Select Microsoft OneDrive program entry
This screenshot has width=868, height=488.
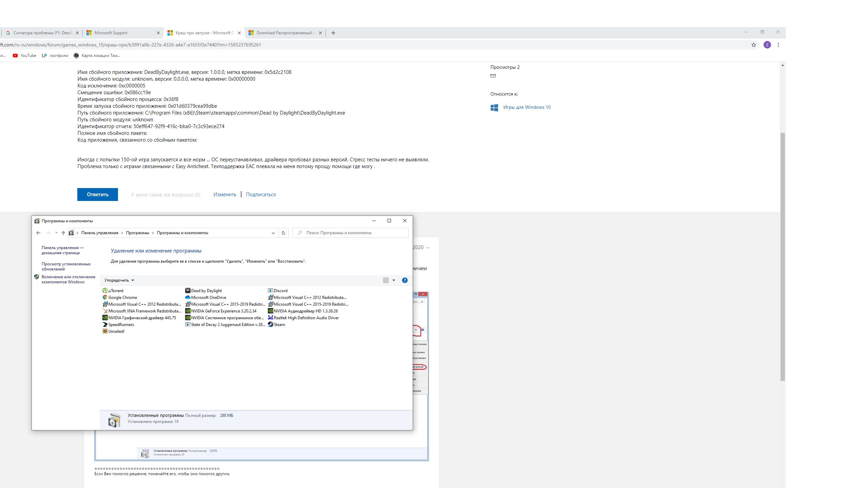click(206, 298)
